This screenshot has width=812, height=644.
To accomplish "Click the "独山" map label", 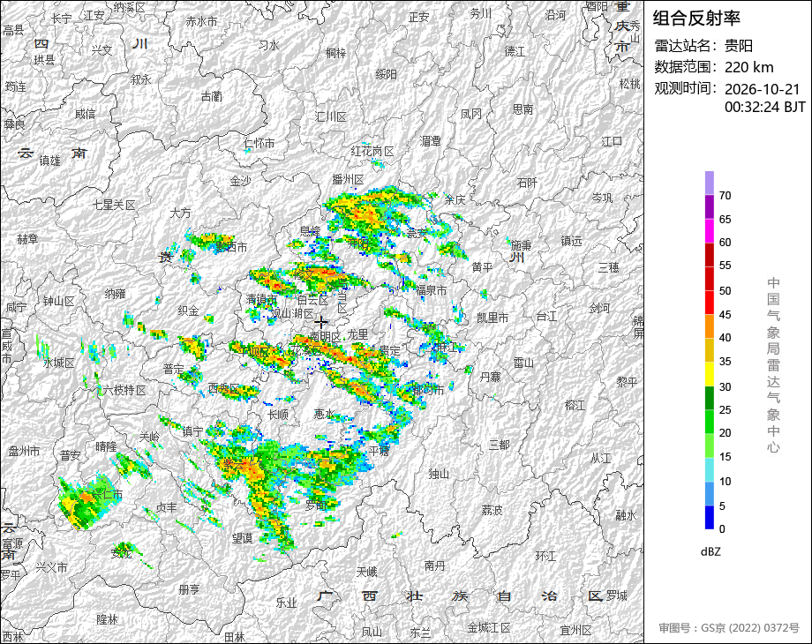I will tap(439, 474).
